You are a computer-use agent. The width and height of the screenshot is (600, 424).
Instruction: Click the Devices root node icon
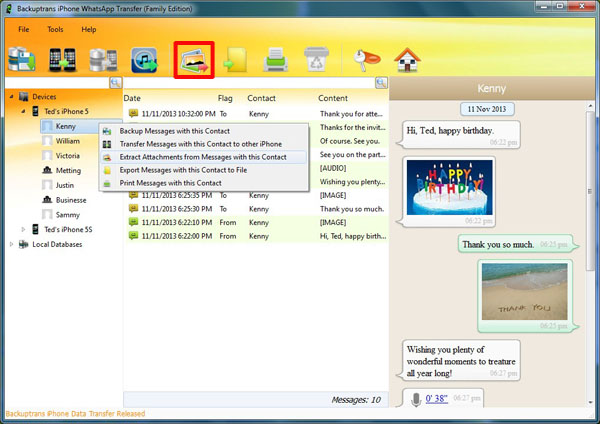point(24,96)
